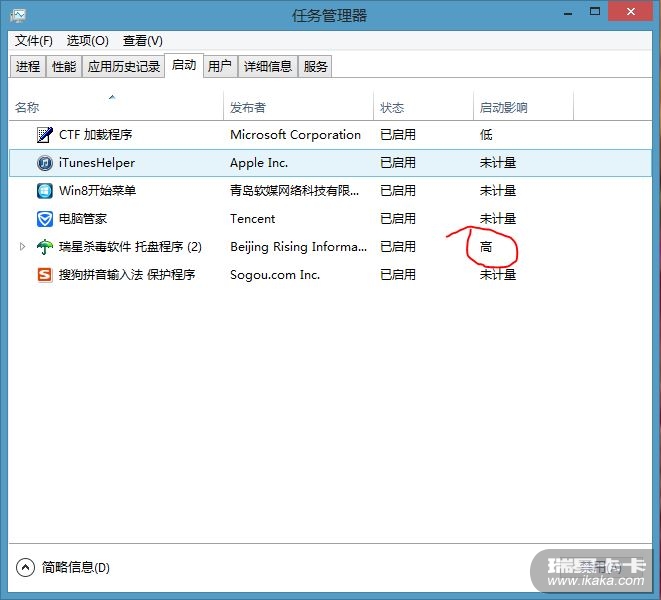Click 未计量 impact in 电脑管家 row

pos(498,219)
